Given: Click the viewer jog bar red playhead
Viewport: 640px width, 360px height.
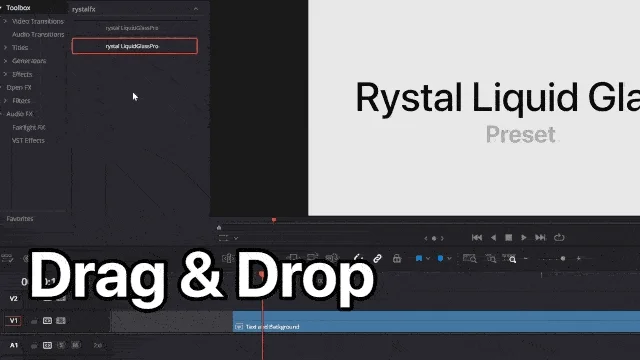Looking at the screenshot, I should coord(274,220).
